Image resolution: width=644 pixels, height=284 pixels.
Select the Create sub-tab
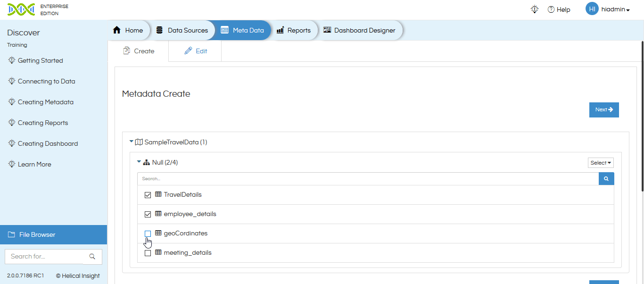[139, 51]
